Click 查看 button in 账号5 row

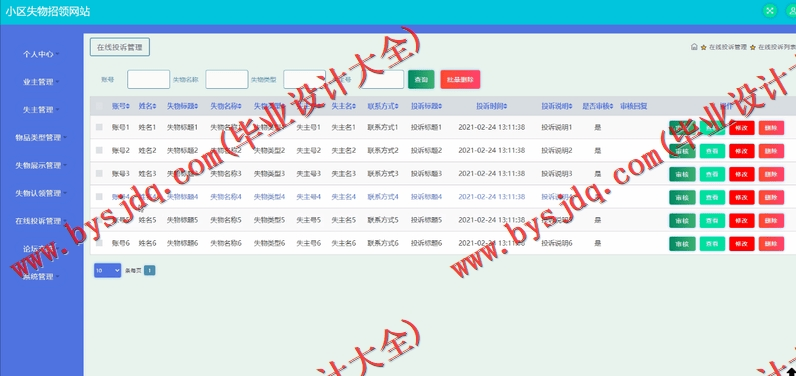[712, 221]
